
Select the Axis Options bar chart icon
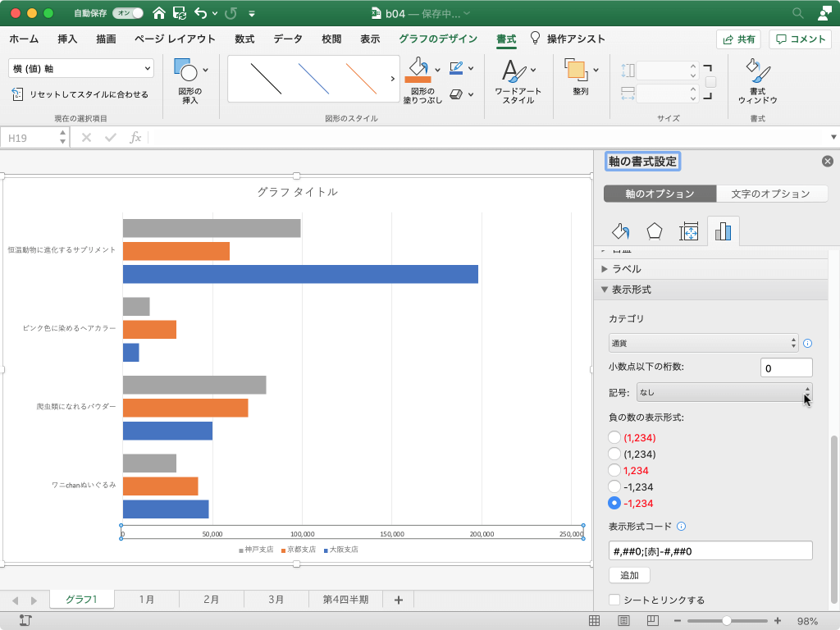[x=723, y=231]
